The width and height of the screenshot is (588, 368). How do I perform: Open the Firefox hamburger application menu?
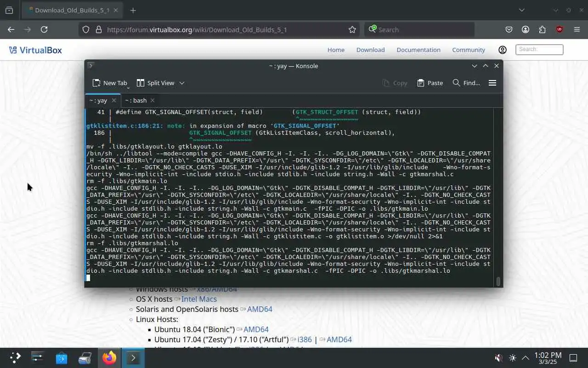point(577,29)
